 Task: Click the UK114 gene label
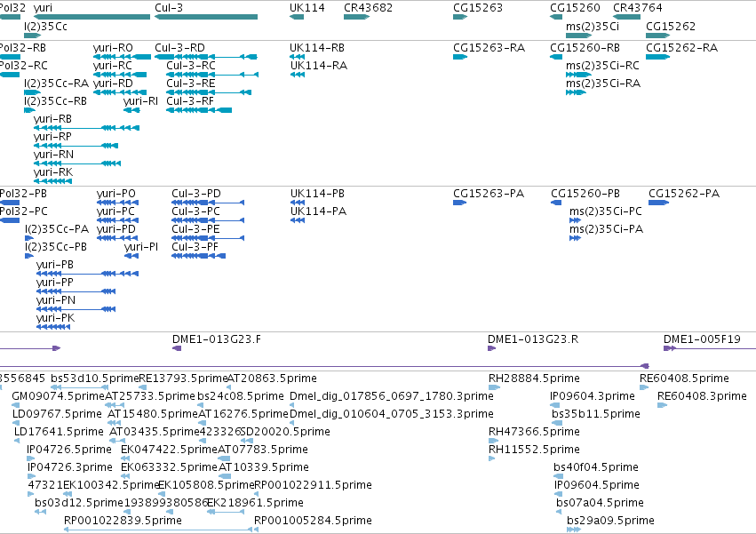(307, 8)
